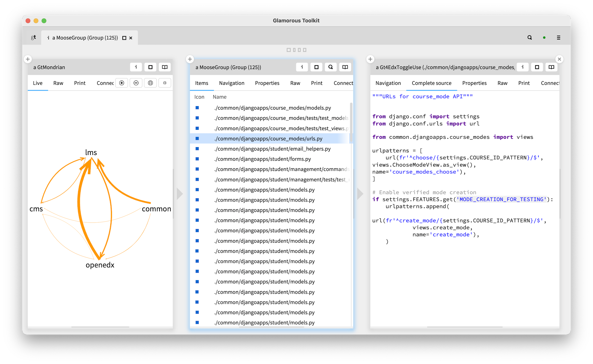
Task: Select the lms node in the graph
Action: [x=91, y=152]
